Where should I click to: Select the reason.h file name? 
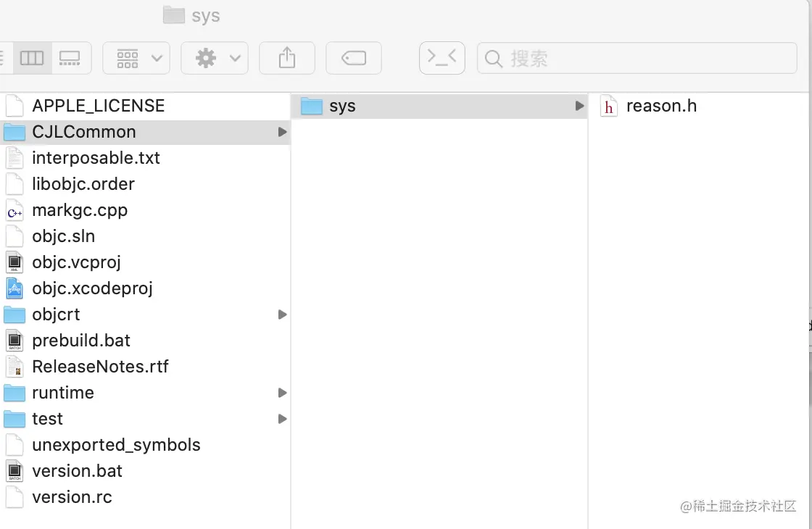(661, 106)
